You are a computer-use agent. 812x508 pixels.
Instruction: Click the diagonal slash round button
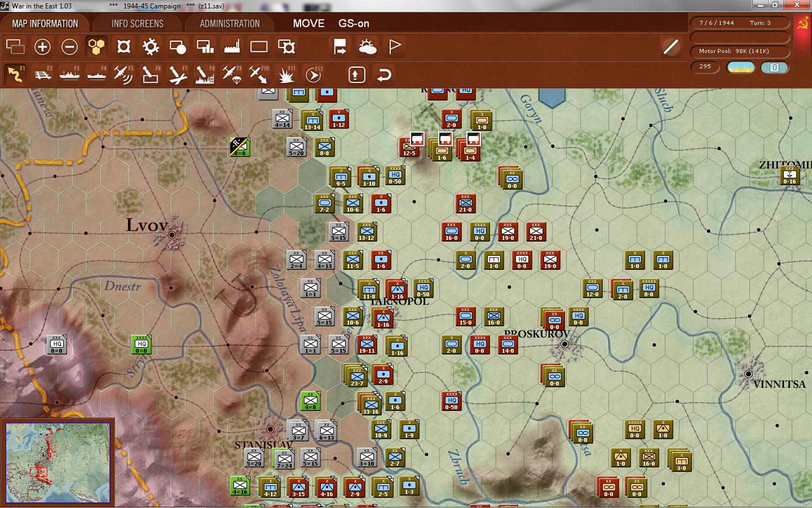coord(670,46)
